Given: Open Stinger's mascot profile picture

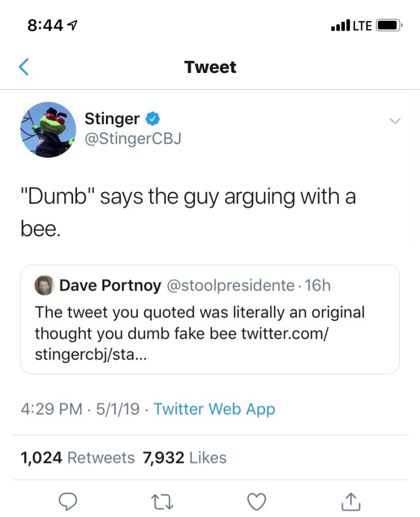Looking at the screenshot, I should [48, 129].
